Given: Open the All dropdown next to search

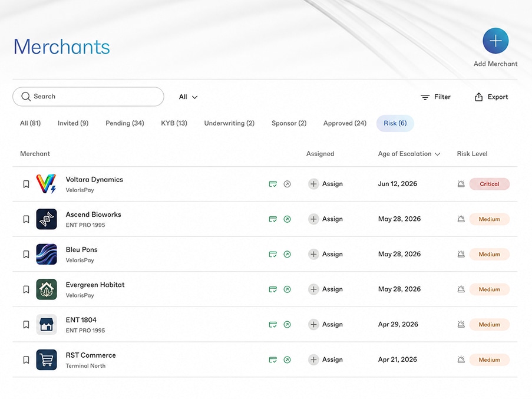Looking at the screenshot, I should (188, 97).
